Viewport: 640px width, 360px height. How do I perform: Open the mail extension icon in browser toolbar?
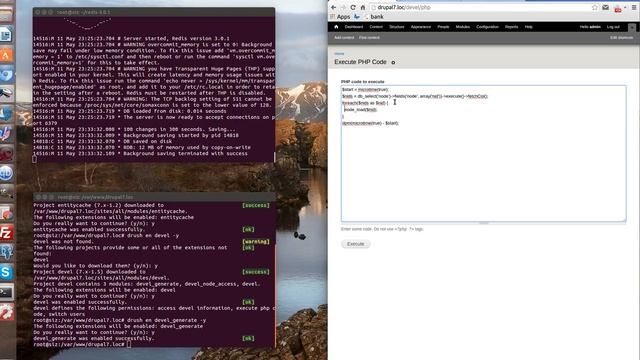606,7
